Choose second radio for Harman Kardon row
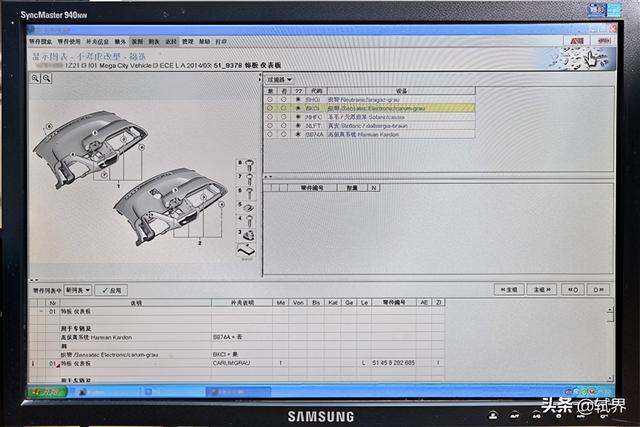The width and height of the screenshot is (640, 427). 284,134
